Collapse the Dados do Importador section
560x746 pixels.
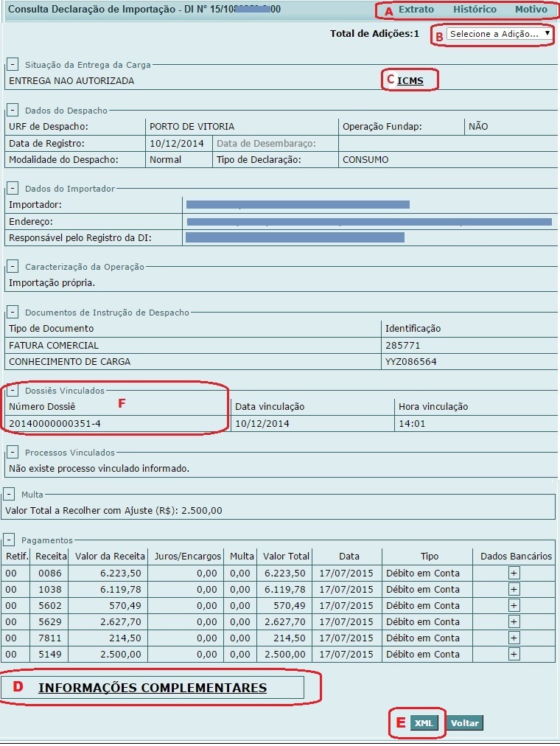click(x=13, y=188)
